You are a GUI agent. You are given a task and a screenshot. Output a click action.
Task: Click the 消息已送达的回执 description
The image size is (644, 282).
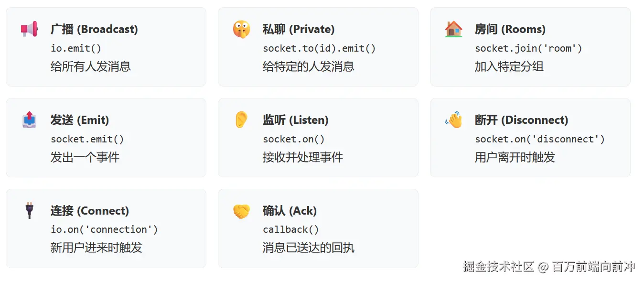308,248
